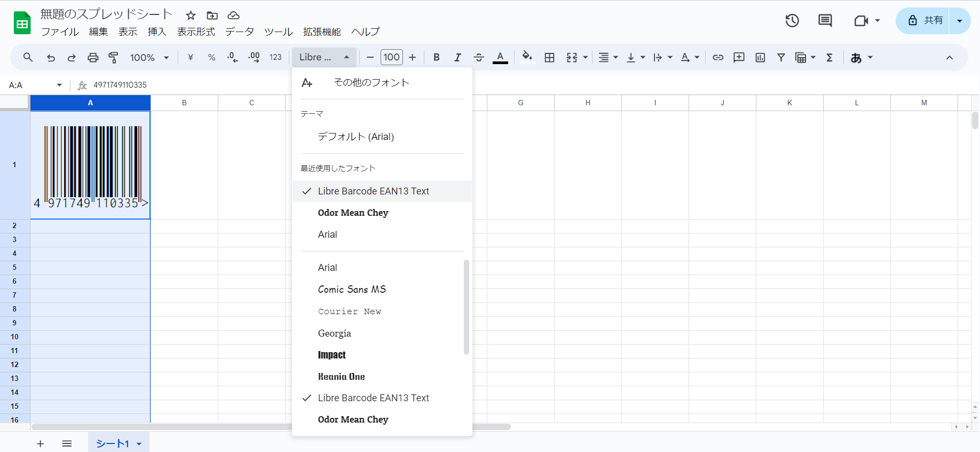
Task: Open the zoom 100% dropdown
Action: 149,57
